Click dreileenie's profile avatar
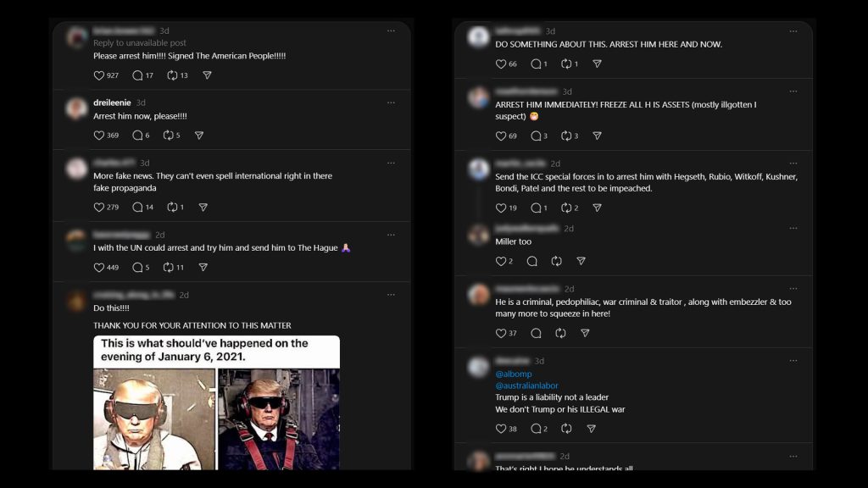The image size is (868, 488). [x=77, y=108]
